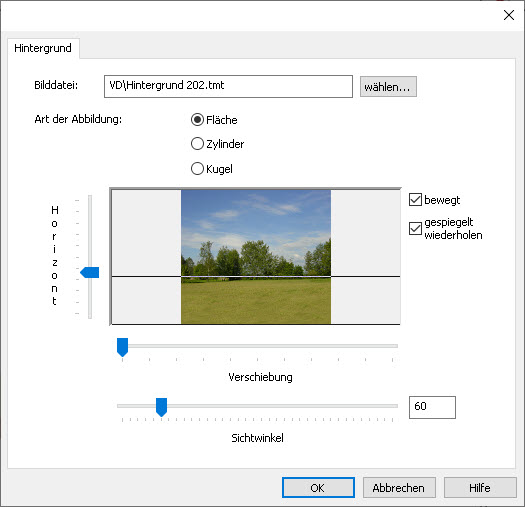Click the landscape preview image

pos(256,257)
